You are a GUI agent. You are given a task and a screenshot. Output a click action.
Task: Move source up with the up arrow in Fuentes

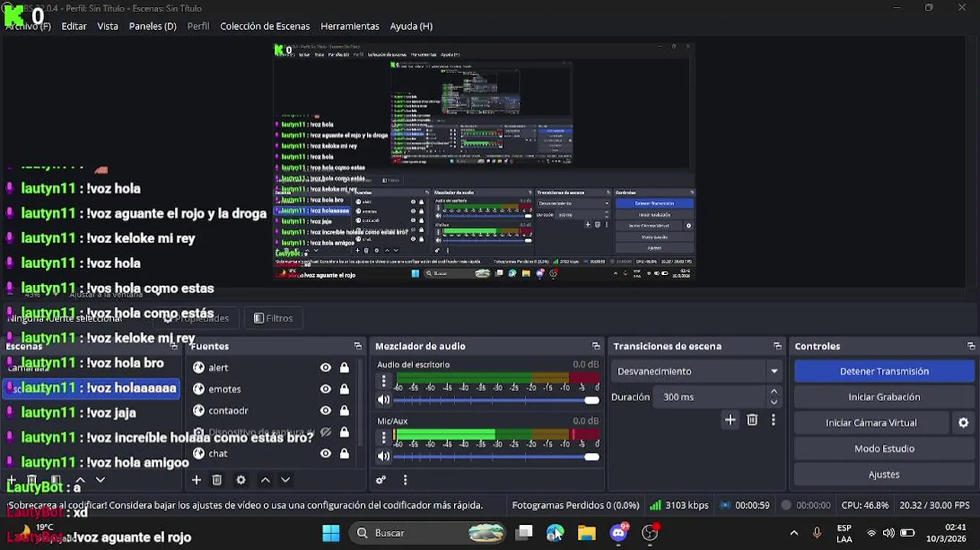265,480
